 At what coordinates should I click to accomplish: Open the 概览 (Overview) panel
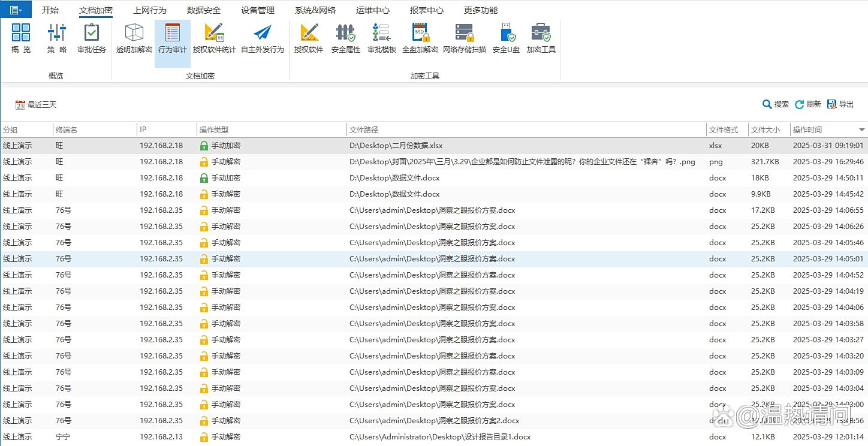[x=20, y=38]
